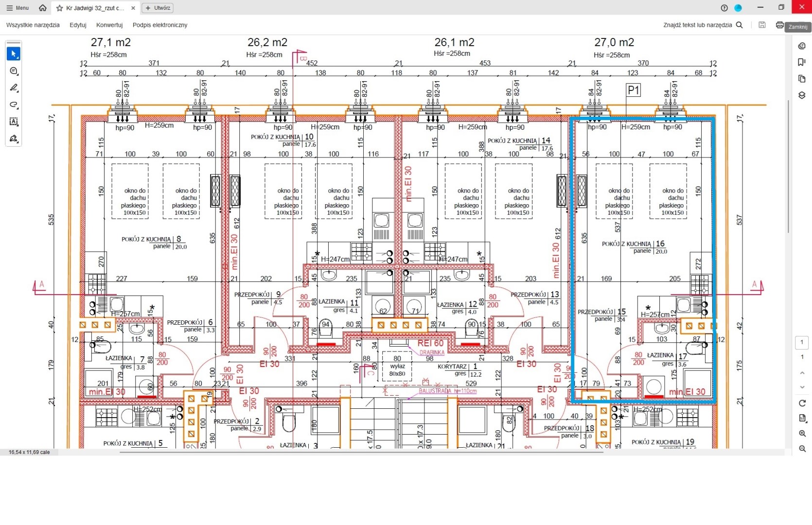Activate the highlighter pen tool
812x525 pixels.
pos(14,88)
